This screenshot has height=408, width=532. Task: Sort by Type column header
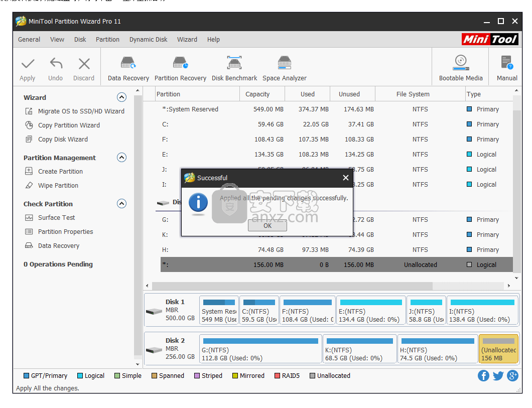tap(489, 94)
